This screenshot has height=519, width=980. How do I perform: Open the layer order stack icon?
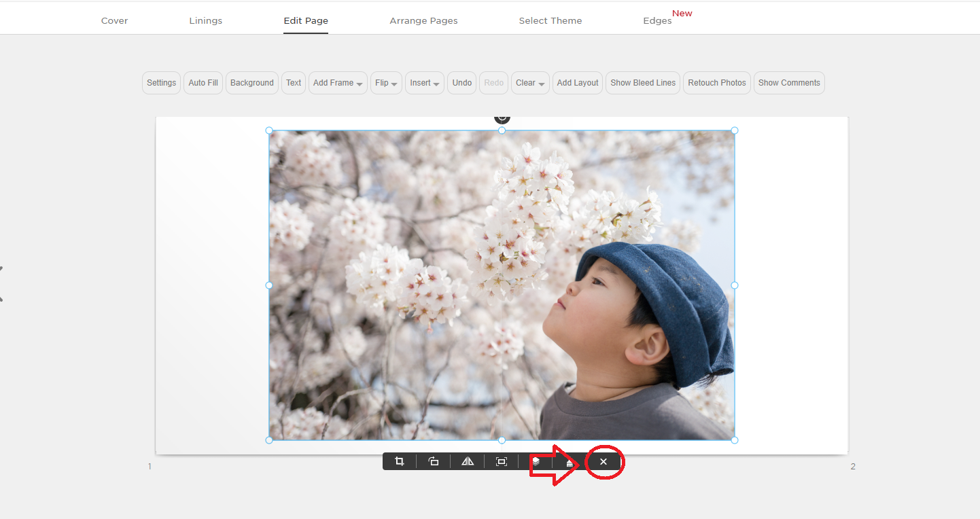(x=536, y=462)
